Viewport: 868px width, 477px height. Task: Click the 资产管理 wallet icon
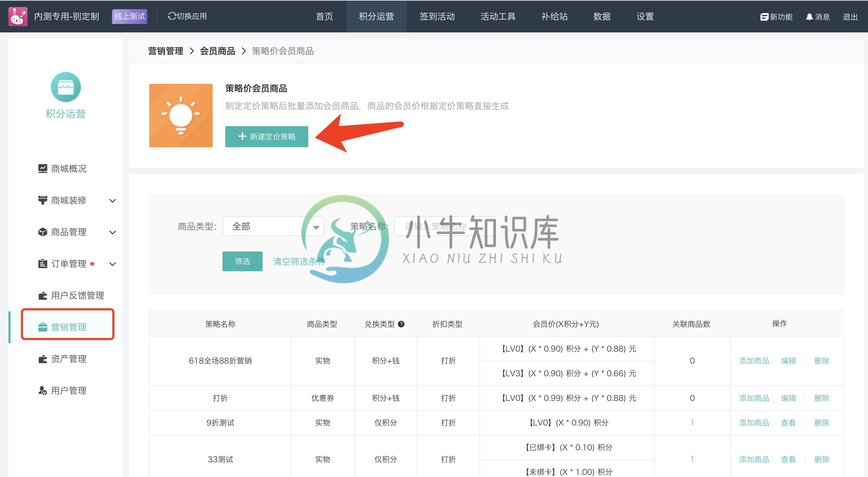point(43,359)
